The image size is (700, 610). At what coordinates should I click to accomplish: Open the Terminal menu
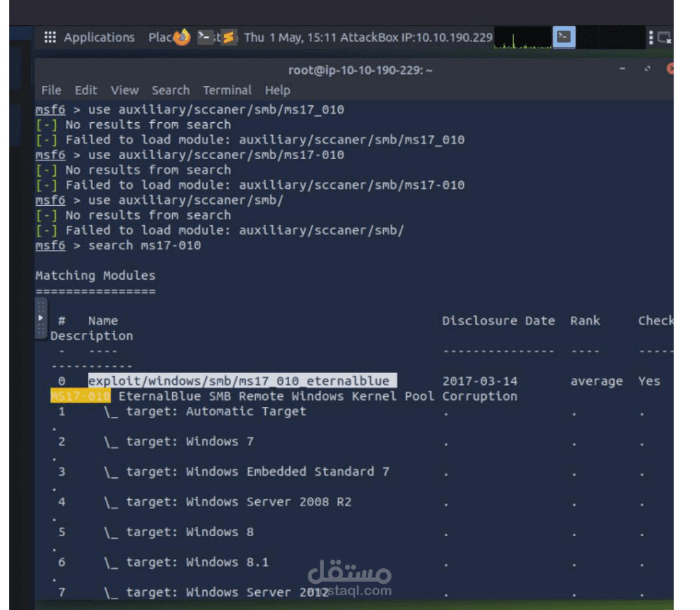(227, 90)
